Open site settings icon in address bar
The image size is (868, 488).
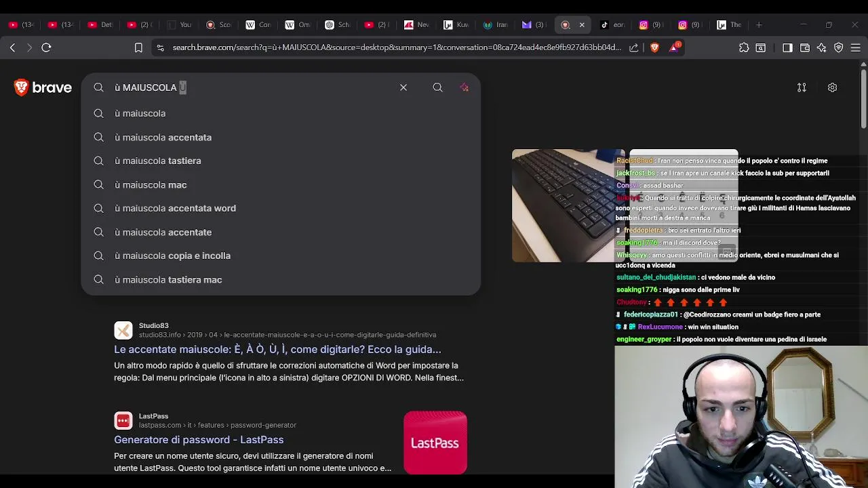(x=160, y=47)
